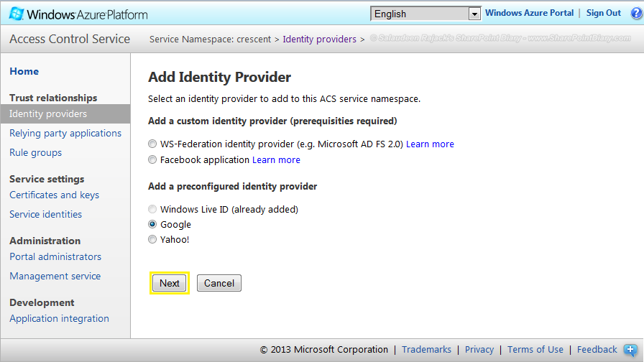644x362 pixels.
Task: Click the Windows Azure Platform logo
Action: pyautogui.click(x=78, y=14)
